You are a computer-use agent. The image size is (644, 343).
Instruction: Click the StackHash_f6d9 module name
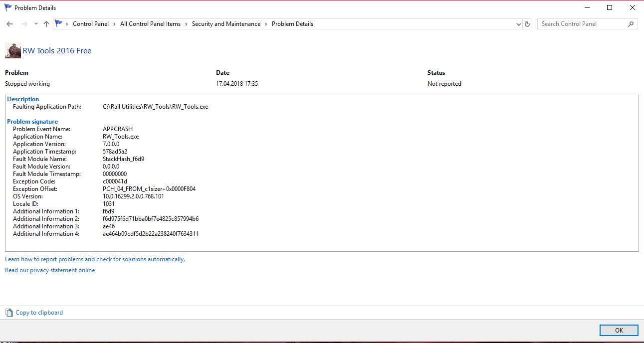tap(124, 159)
